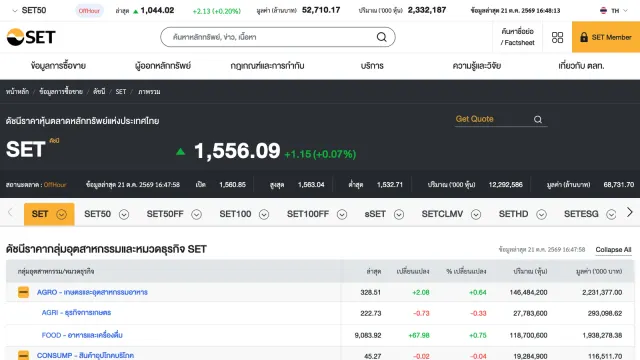The height and width of the screenshot is (360, 640).
Task: Switch to the sSET index tab
Action: click(375, 214)
